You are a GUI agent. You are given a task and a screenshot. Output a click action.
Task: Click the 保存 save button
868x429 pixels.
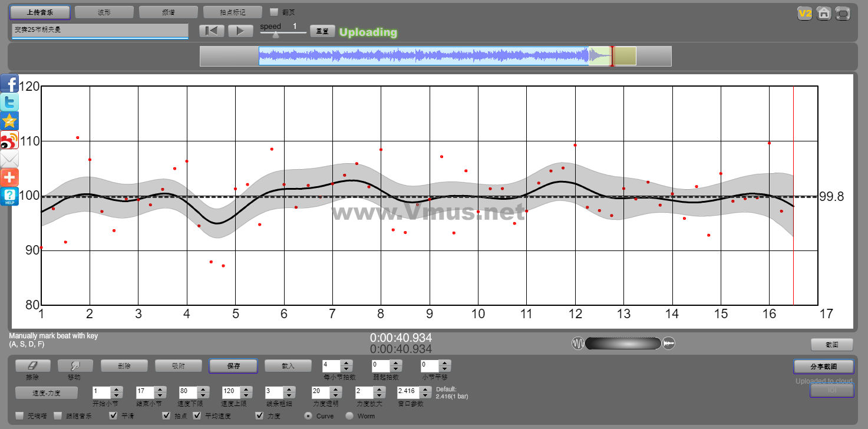click(x=233, y=366)
